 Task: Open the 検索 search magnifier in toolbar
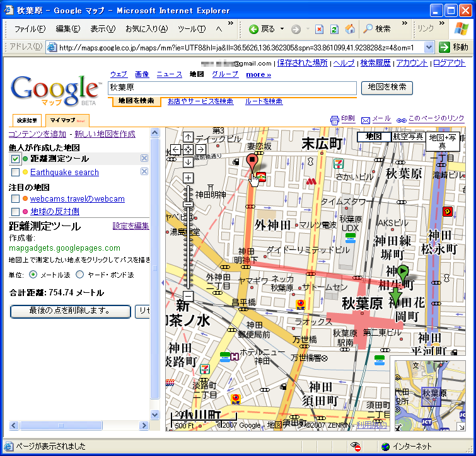[377, 29]
